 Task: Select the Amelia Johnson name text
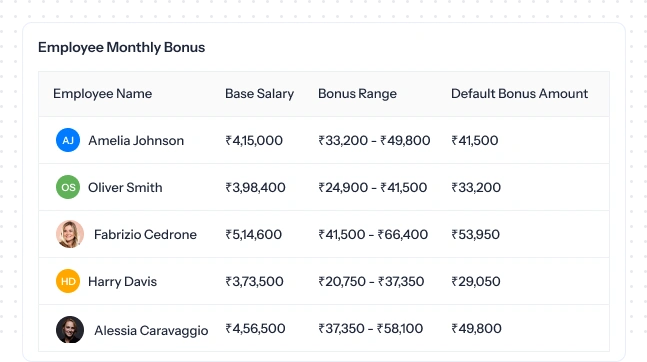136,141
